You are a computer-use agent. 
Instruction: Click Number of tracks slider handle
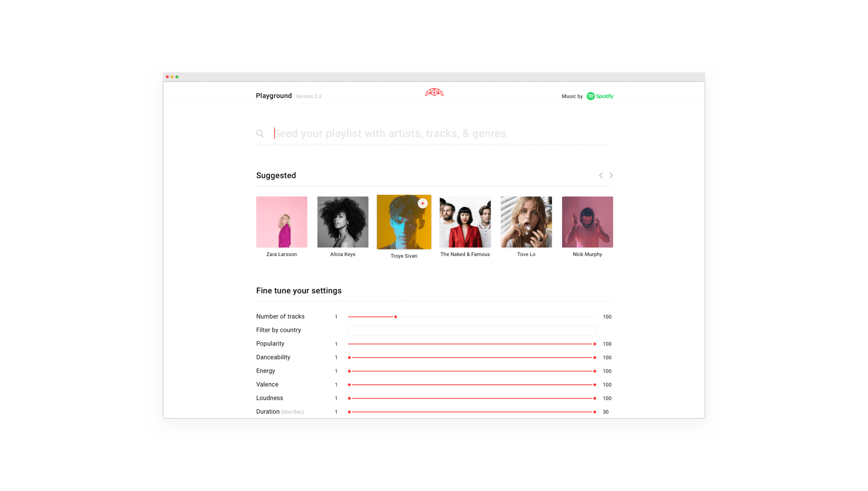click(x=396, y=317)
